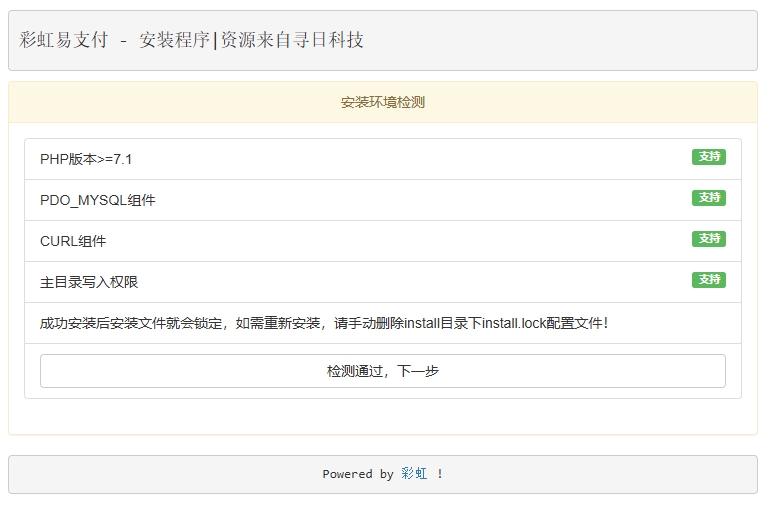The width and height of the screenshot is (774, 508).
Task: Click the 支持 badge for 主目录写入权限
Action: 708,280
